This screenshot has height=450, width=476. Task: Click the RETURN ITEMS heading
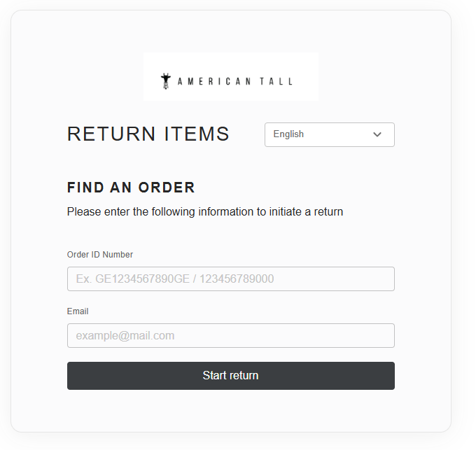click(148, 134)
